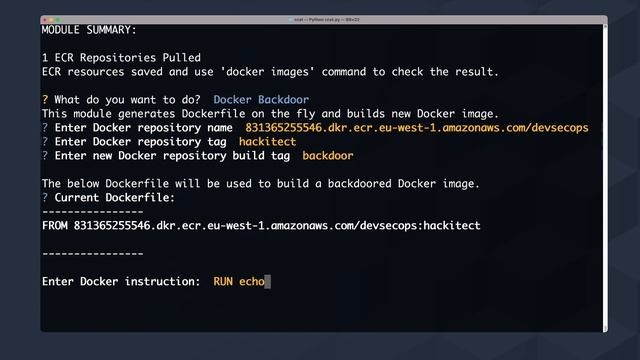This screenshot has height=360, width=640.
Task: Click the 'RUN echo' typed input text
Action: [239, 281]
